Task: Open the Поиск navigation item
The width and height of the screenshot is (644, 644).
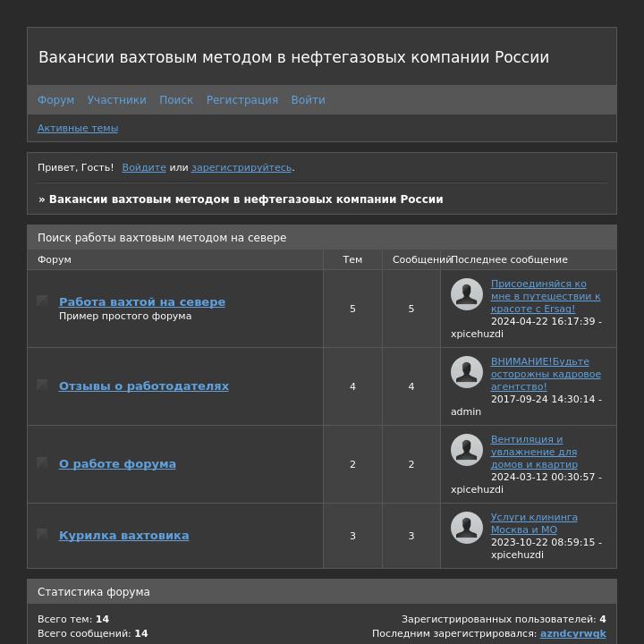Action: (176, 100)
